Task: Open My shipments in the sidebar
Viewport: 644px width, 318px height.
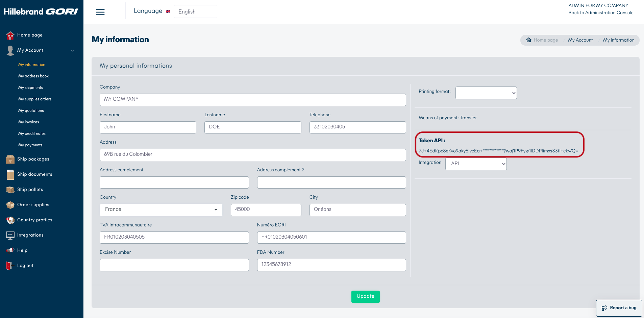Action: pyautogui.click(x=30, y=88)
